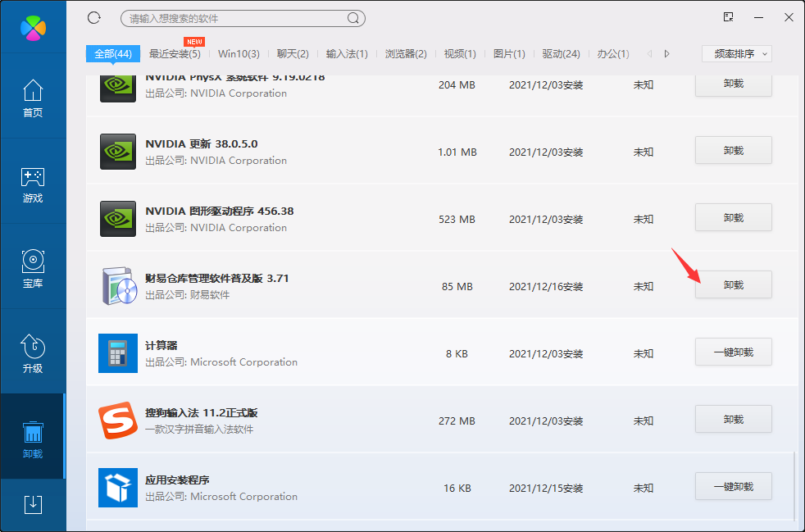
Task: Click the 523 MB size cell
Action: pyautogui.click(x=457, y=219)
